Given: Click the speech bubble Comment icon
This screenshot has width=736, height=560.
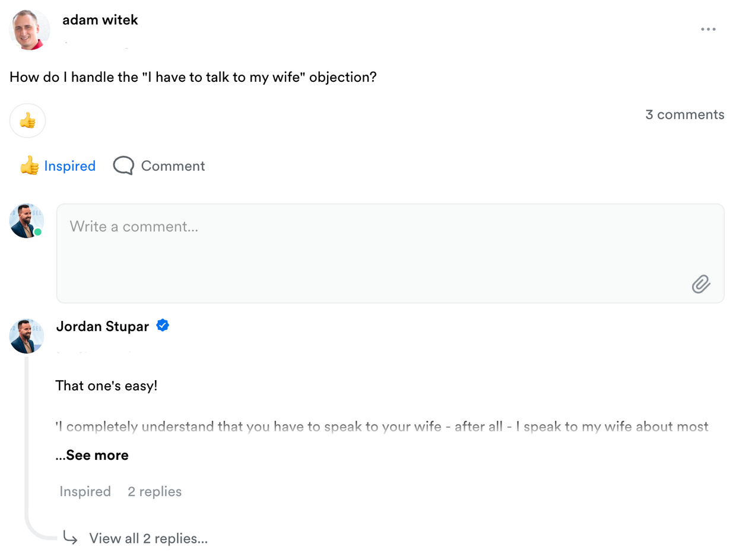Looking at the screenshot, I should pos(123,166).
